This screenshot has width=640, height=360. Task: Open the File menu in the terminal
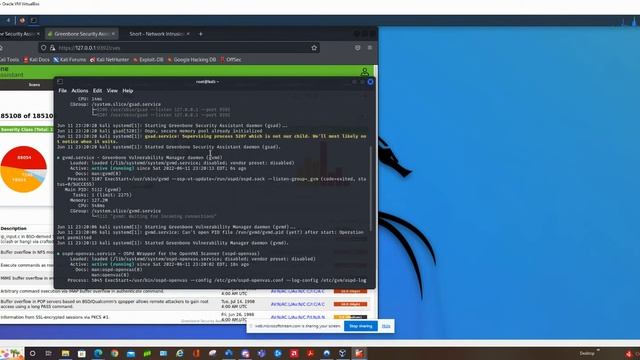pos(62,91)
